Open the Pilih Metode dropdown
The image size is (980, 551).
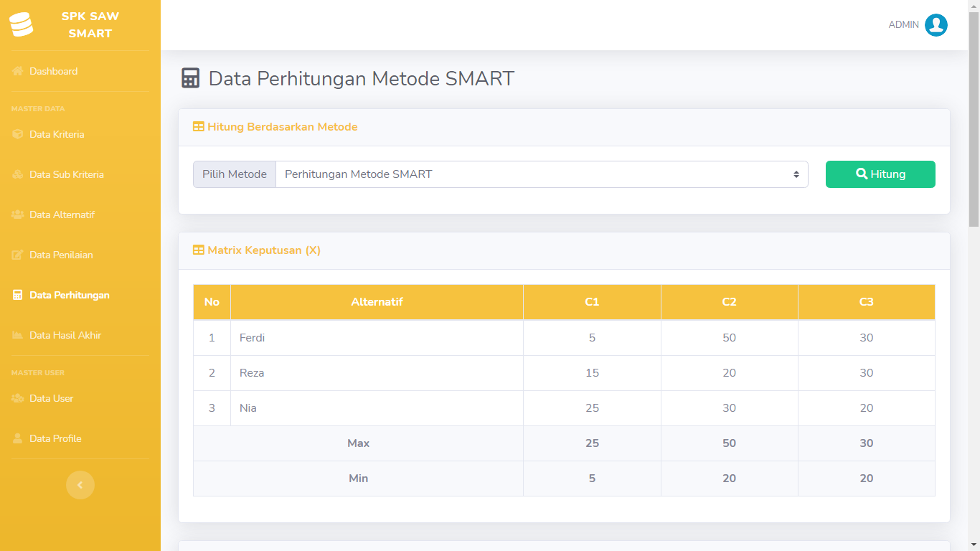tap(542, 174)
